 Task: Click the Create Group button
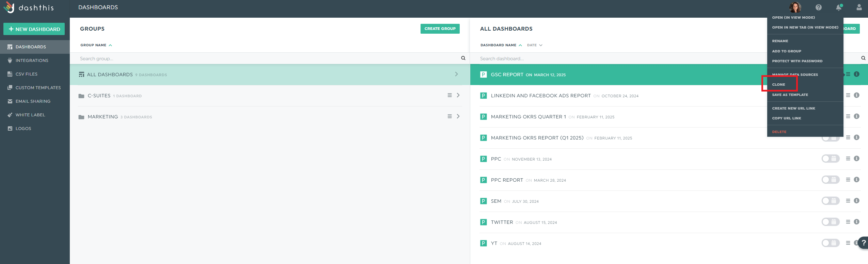[440, 29]
